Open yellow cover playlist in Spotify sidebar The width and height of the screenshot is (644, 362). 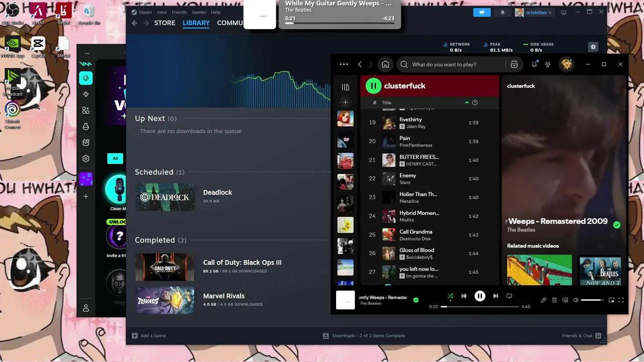click(345, 225)
